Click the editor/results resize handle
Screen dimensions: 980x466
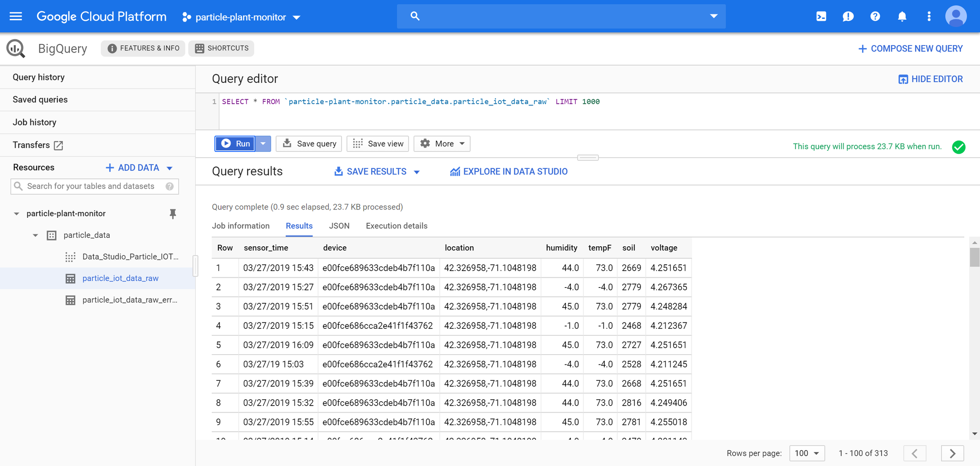(x=588, y=158)
